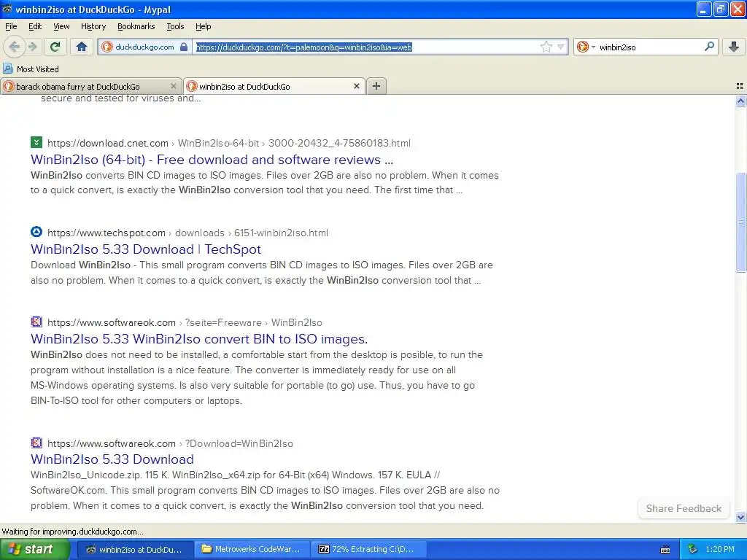Click the download.cnet.com result URL
Screen dimensions: 747x560
pyautogui.click(x=228, y=144)
